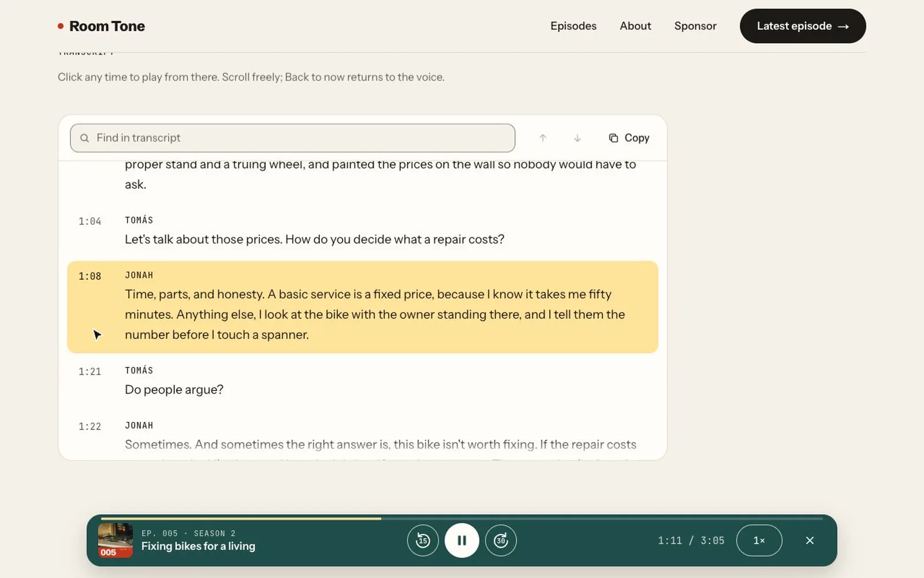Go to the About page
This screenshot has width=924, height=578.
(635, 26)
